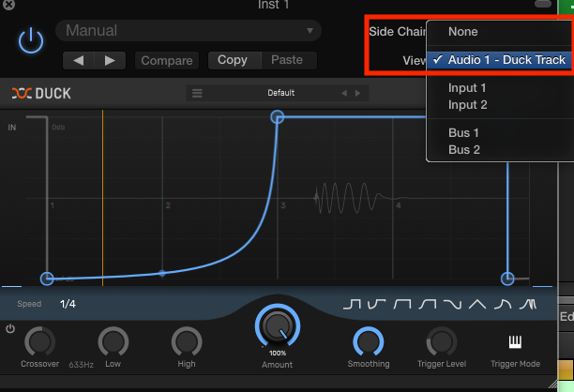574x392 pixels.
Task: Click the Compare button
Action: [167, 60]
